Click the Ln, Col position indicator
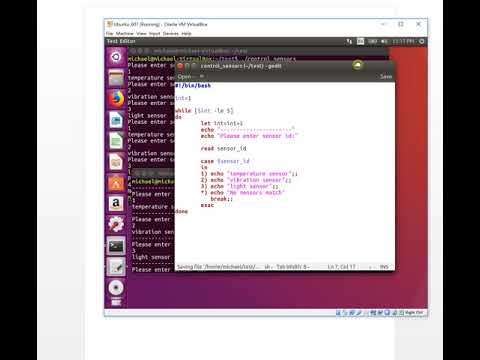 [x=341, y=267]
